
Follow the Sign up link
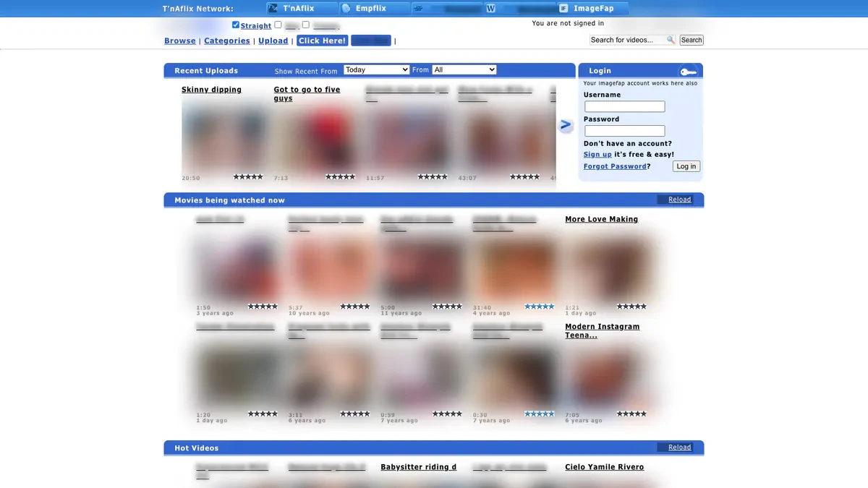[x=597, y=155]
